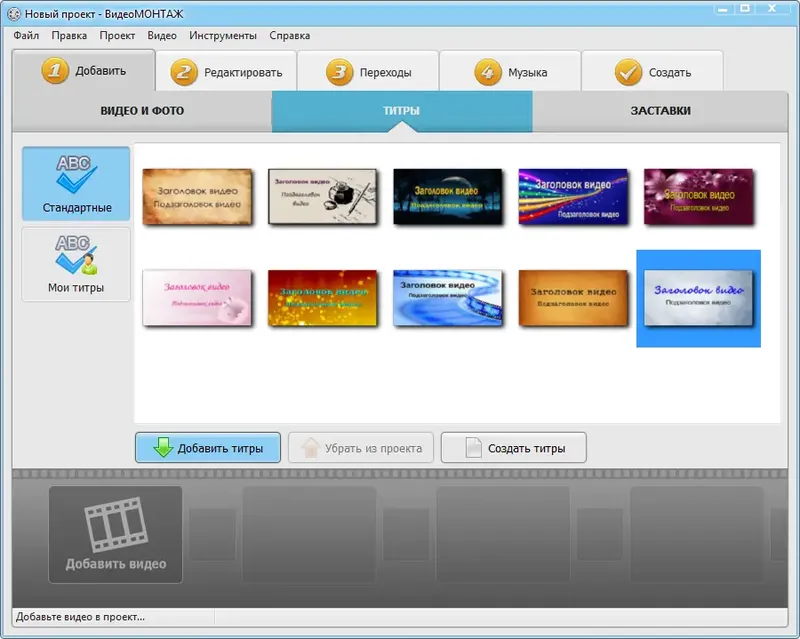Open the Инструменты menu
The height and width of the screenshot is (639, 800).
(x=223, y=36)
